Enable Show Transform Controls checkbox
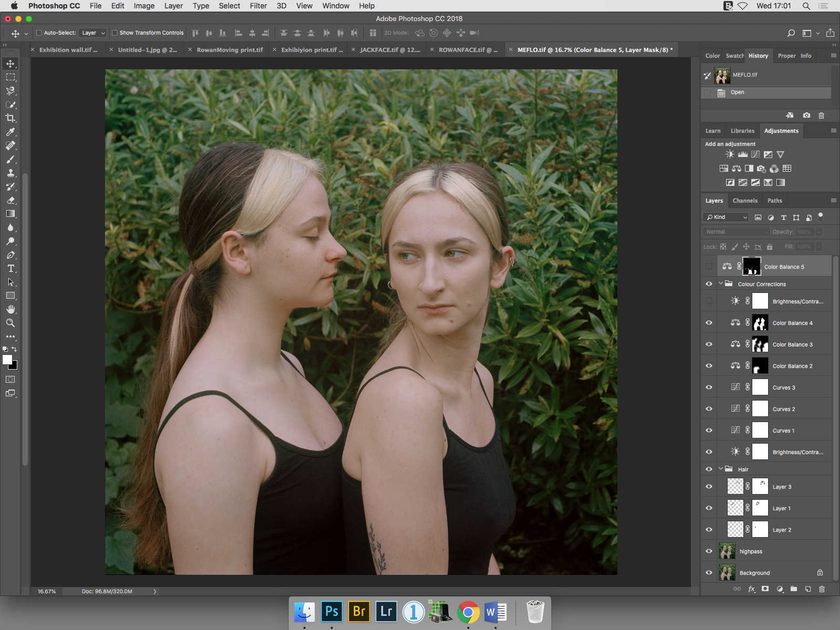This screenshot has height=630, width=840. tap(114, 33)
